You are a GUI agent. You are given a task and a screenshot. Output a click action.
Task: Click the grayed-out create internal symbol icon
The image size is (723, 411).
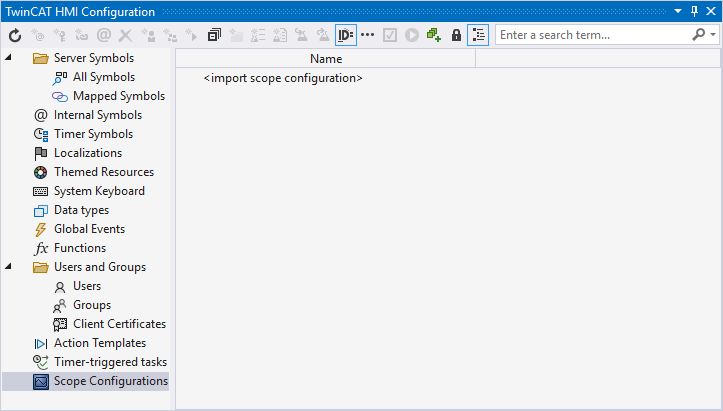pyautogui.click(x=37, y=35)
